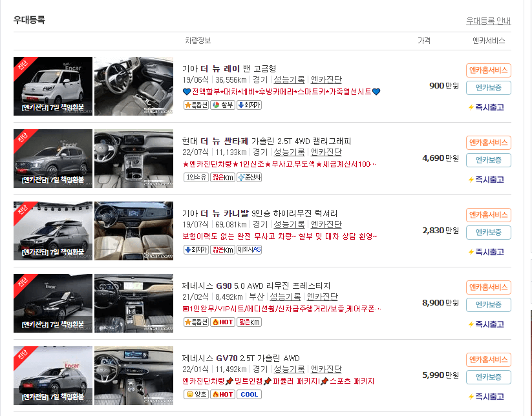Click the 최저가 badge on the 카니발 listing
This screenshot has width=532, height=416.
pos(197,251)
